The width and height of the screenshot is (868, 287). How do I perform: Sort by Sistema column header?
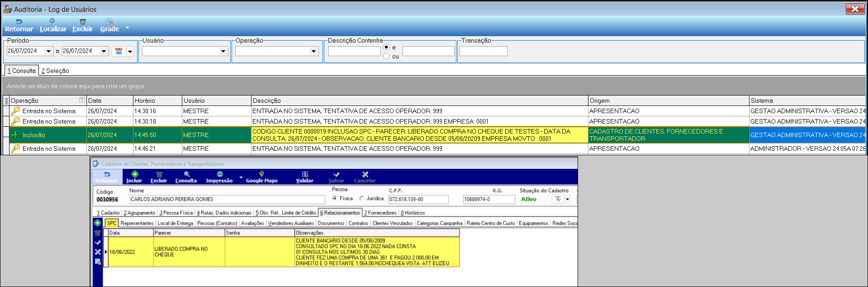(807, 100)
